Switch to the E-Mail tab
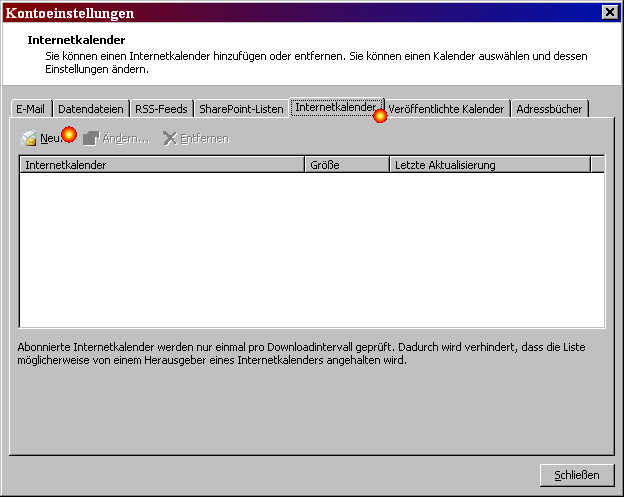This screenshot has width=624, height=497. [x=30, y=109]
